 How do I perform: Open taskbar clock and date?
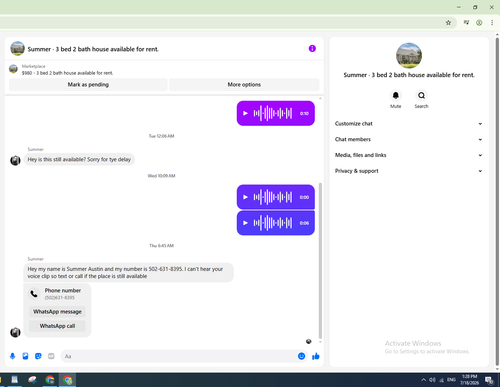[469, 380]
